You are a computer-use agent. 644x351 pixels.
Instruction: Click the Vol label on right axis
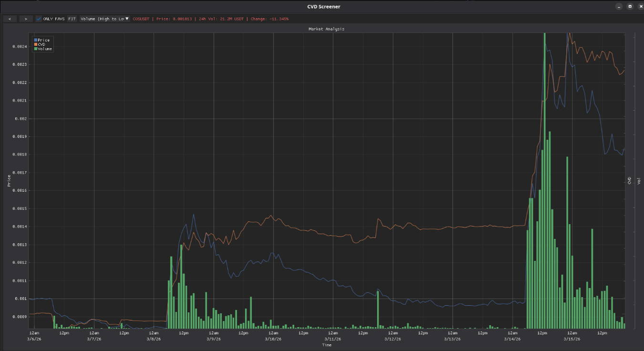pos(639,180)
